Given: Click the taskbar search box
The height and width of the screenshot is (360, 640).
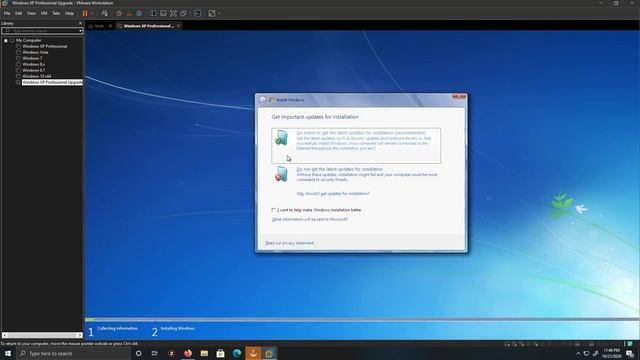Looking at the screenshot, I should click(73, 353).
